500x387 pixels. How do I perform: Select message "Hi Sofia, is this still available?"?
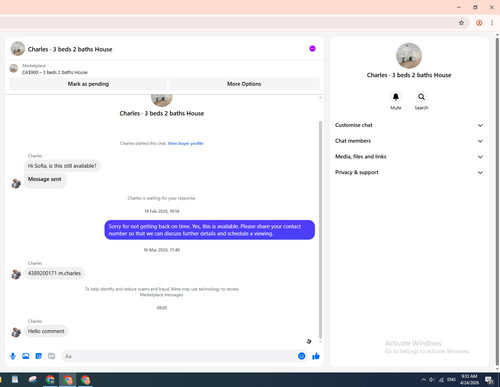62,166
